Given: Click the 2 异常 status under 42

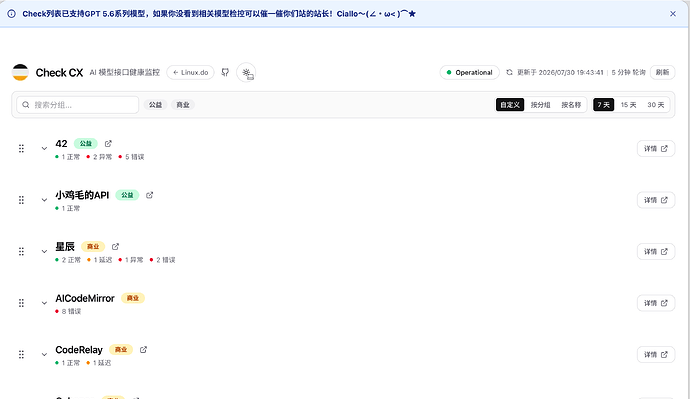Looking at the screenshot, I should tap(99, 157).
